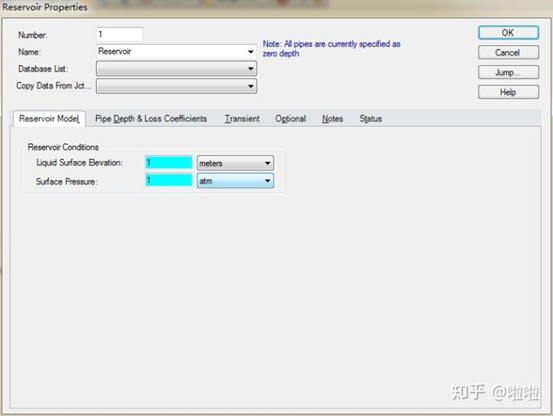Open the Optional tab
Image resolution: width=553 pixels, height=416 pixels.
[290, 119]
